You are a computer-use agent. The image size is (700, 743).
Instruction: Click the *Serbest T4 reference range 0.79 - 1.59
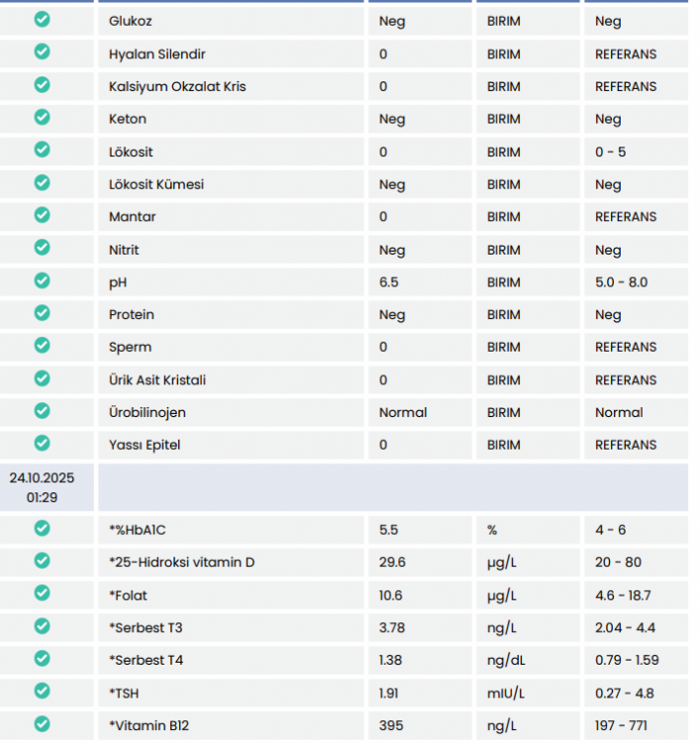627,660
